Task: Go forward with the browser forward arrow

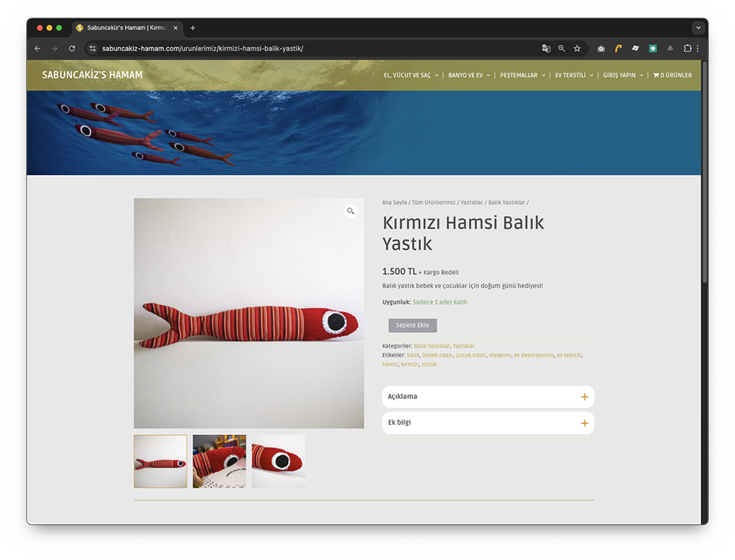Action: (x=54, y=49)
